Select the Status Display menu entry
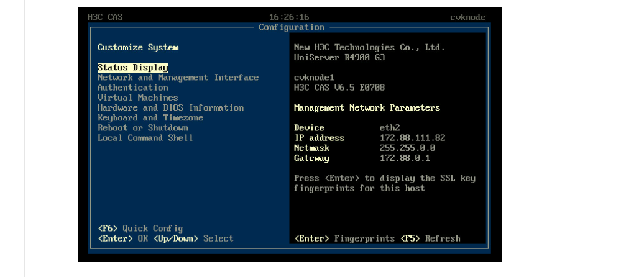Image resolution: width=644 pixels, height=277 pixels. click(132, 68)
